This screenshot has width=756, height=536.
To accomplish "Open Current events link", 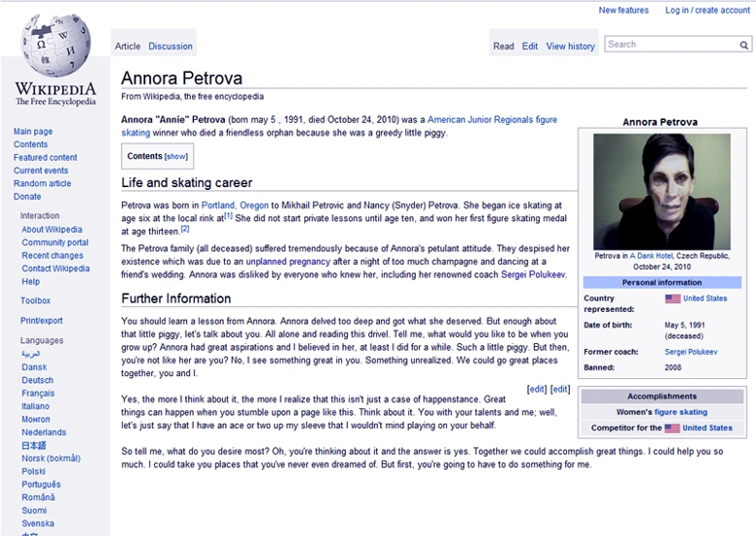I will coord(41,171).
